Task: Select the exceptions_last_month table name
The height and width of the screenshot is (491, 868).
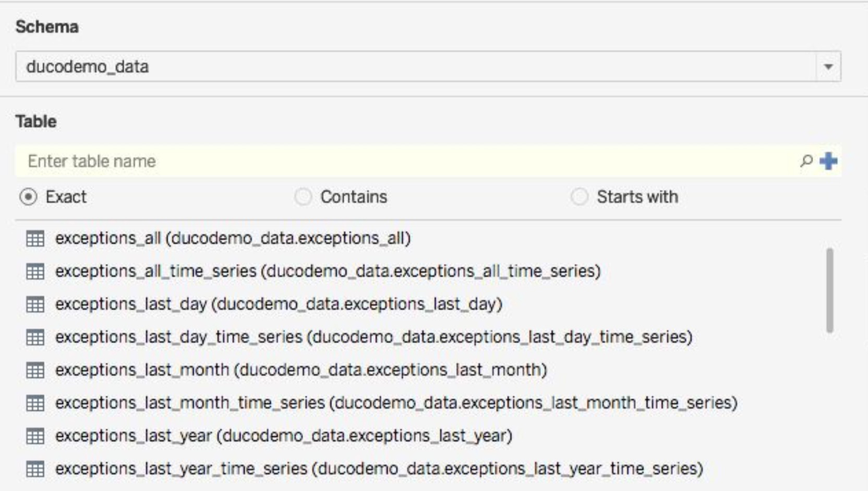Action: (x=142, y=370)
